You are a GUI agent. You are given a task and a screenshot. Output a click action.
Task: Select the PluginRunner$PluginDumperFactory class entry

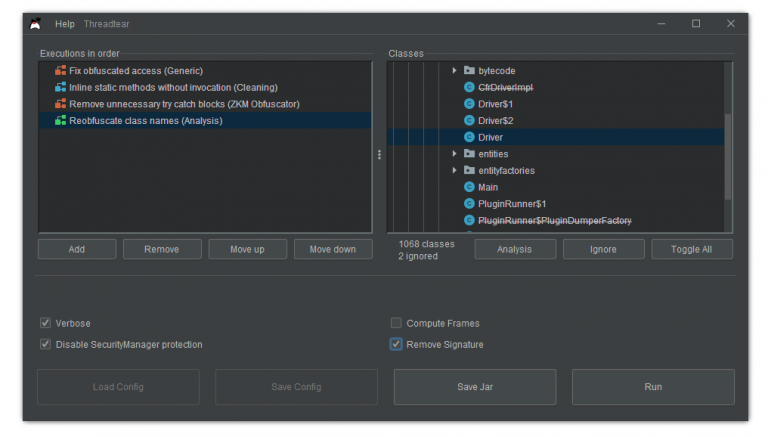click(x=554, y=220)
